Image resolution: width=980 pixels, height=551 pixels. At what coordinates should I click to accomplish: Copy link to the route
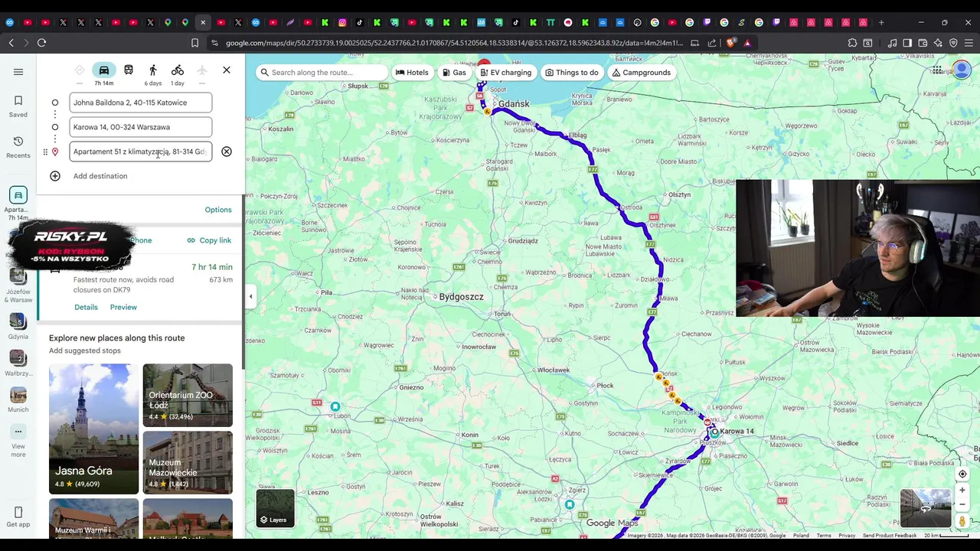209,240
